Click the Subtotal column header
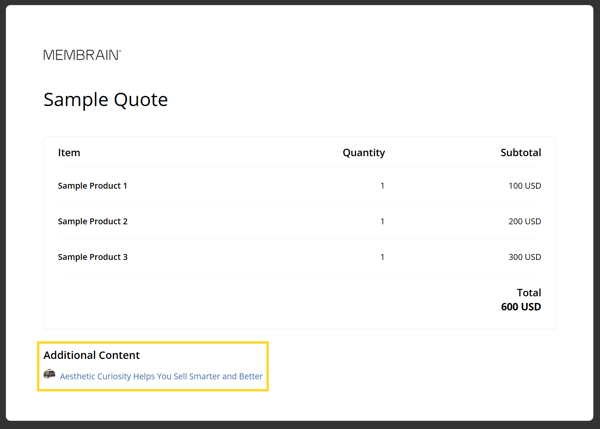The height and width of the screenshot is (429, 600). point(520,153)
